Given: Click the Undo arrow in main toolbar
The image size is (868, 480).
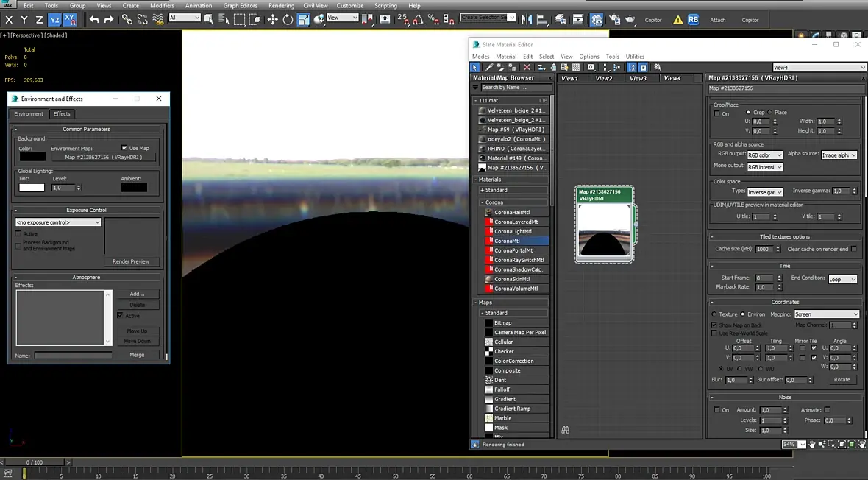Looking at the screenshot, I should (x=94, y=19).
